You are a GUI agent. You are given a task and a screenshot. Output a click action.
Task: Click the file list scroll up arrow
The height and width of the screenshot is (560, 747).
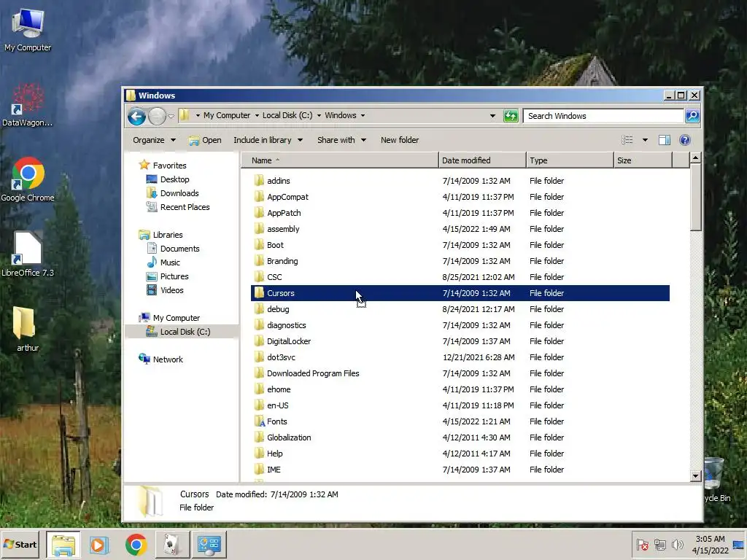(695, 157)
